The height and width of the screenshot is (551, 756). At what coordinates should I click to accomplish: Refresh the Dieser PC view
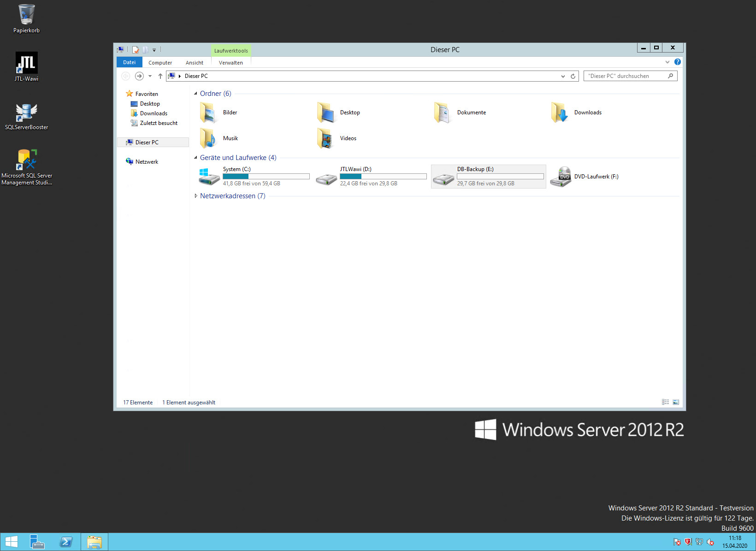point(573,76)
